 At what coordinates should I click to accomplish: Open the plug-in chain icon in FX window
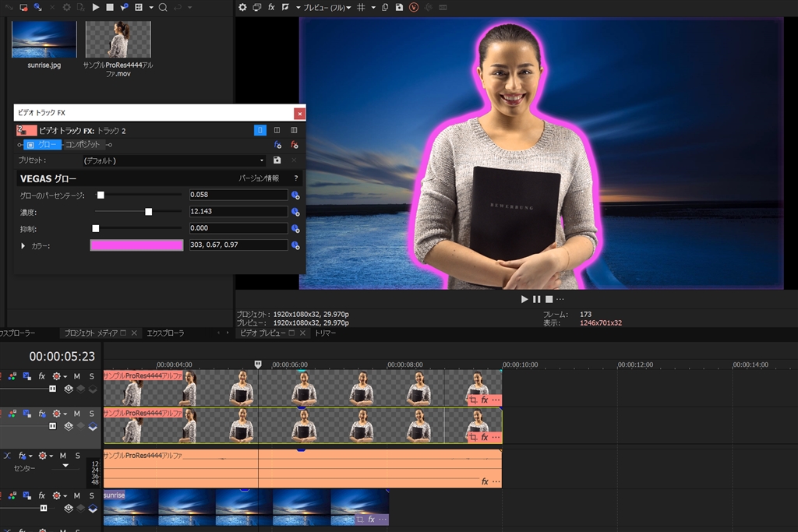click(x=277, y=145)
